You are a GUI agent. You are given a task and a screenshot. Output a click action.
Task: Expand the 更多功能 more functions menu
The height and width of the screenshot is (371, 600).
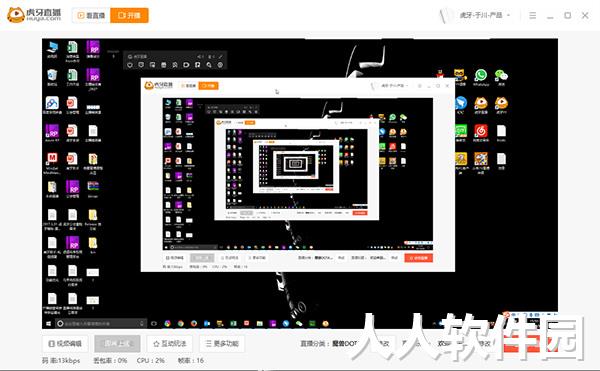(222, 343)
